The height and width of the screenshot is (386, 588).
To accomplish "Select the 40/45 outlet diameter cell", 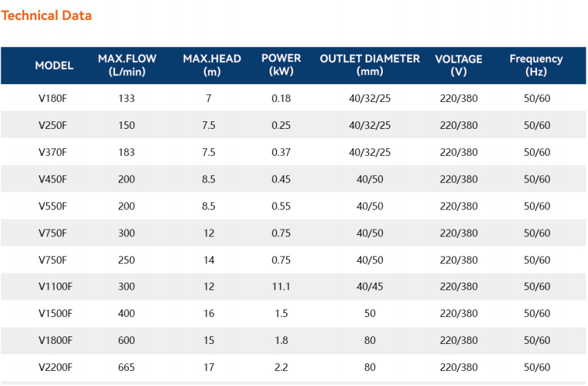I will pos(370,287).
